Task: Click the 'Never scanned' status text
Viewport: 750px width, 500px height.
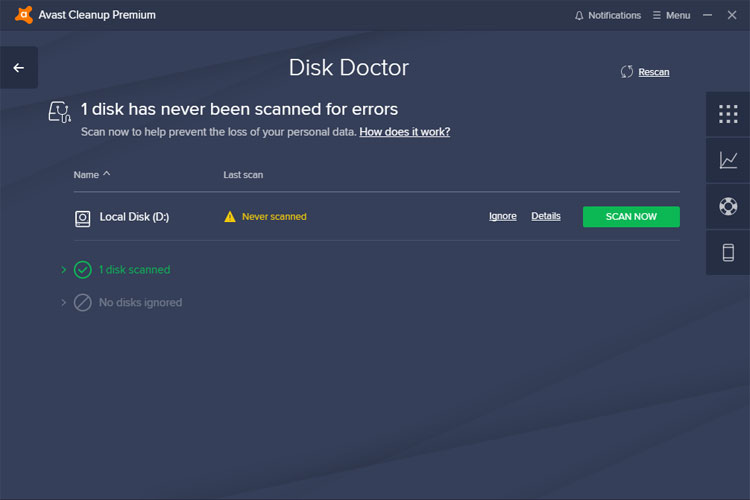Action: point(274,217)
